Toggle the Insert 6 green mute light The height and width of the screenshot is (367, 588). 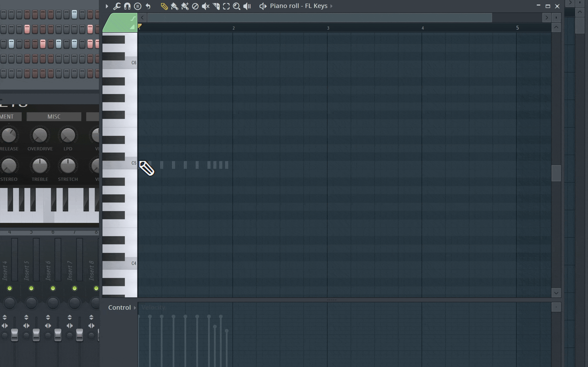pos(53,288)
